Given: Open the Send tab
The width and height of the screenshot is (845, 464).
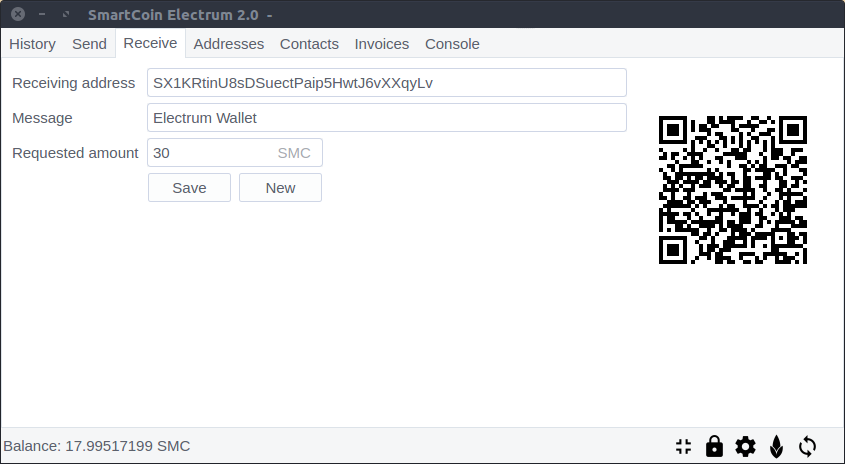Looking at the screenshot, I should 89,44.
